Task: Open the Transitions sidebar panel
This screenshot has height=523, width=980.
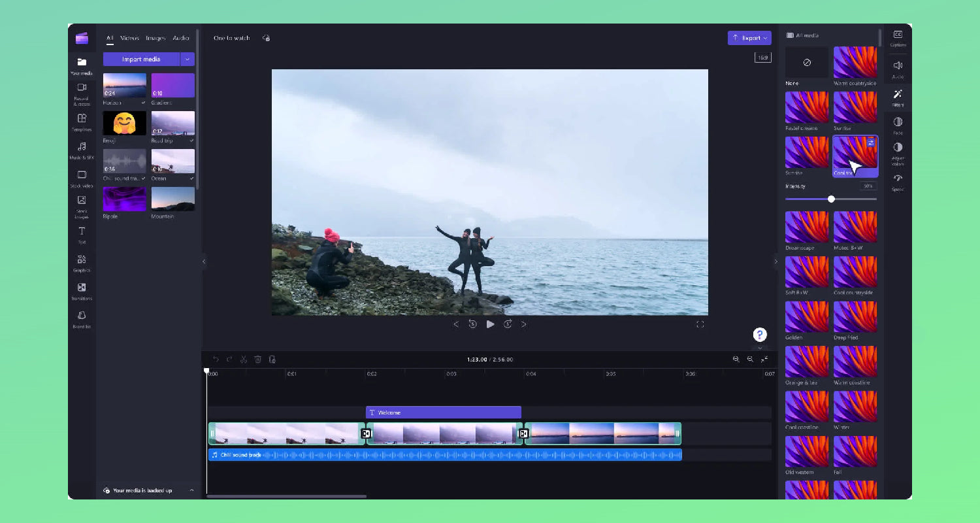Action: 82,290
